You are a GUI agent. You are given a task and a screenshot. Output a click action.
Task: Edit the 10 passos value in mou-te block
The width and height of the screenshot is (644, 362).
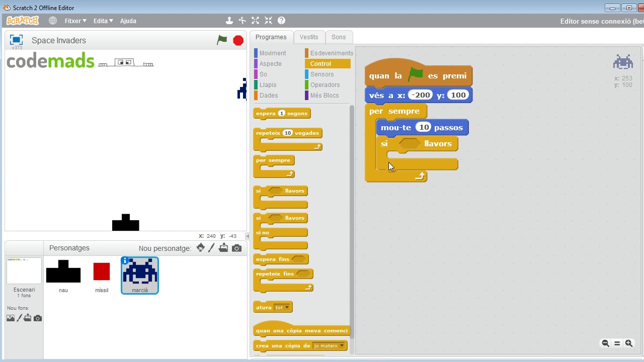(x=424, y=128)
